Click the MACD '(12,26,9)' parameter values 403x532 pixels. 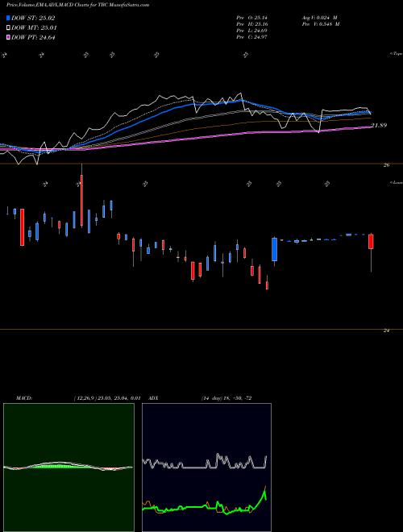point(107,398)
